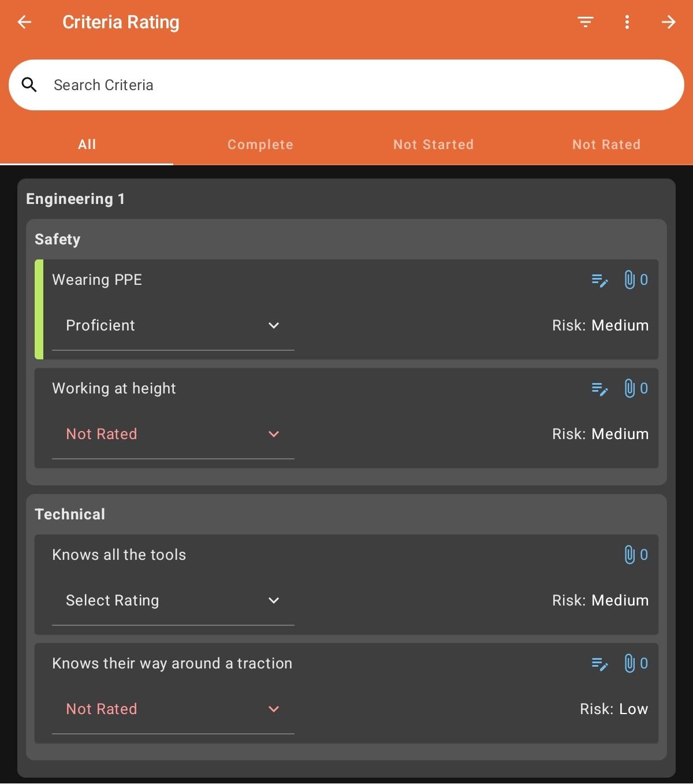Open the Not Rated dropdown for Working at height
This screenshot has width=693, height=784.
[x=173, y=434]
